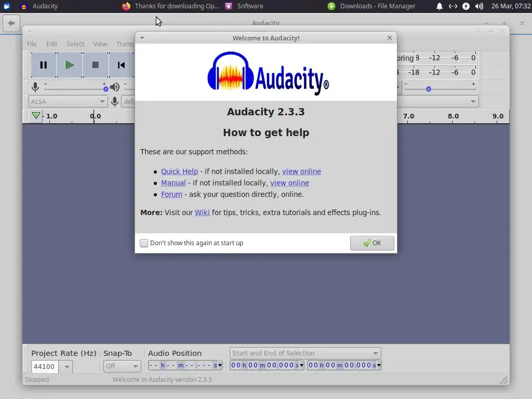Image resolution: width=532 pixels, height=399 pixels.
Task: Switch to Audacity in the taskbar
Action: 39,6
